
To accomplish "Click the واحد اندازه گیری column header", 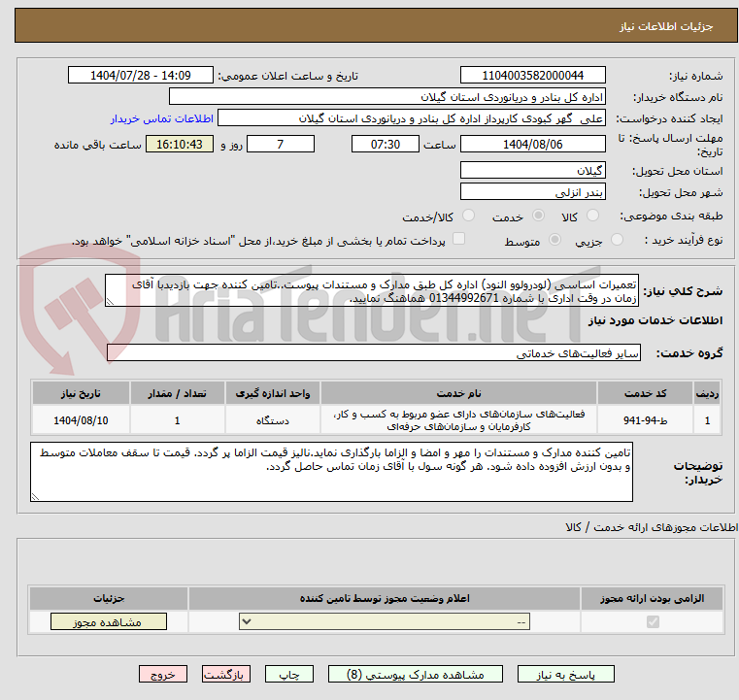I will (x=273, y=393).
